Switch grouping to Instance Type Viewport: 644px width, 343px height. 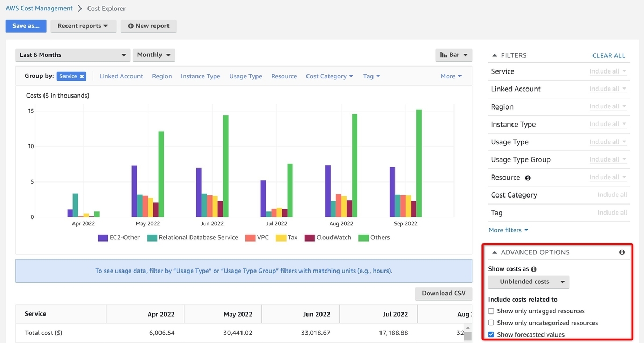pos(200,76)
